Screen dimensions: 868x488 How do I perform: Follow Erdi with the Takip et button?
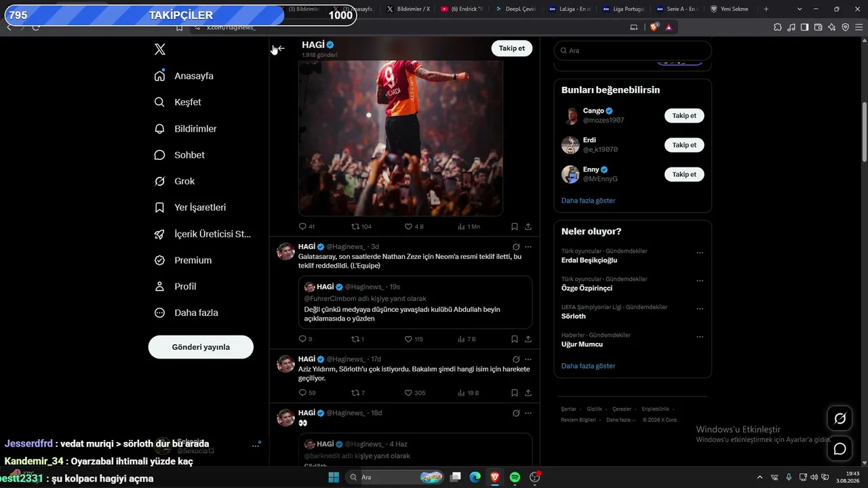click(x=684, y=145)
